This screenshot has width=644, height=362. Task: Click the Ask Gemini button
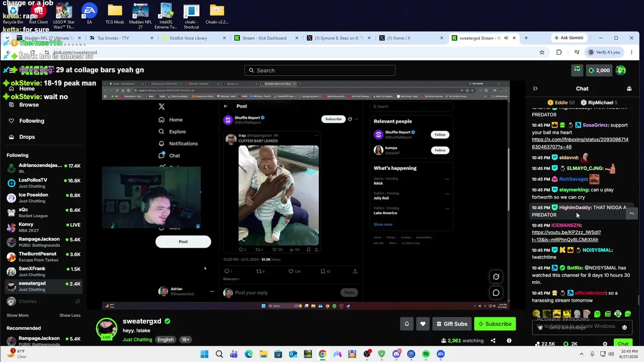pos(569,38)
